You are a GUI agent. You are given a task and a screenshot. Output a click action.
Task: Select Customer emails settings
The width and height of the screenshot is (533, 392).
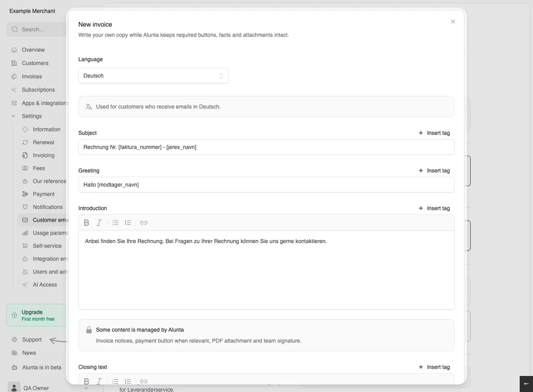pos(42,220)
